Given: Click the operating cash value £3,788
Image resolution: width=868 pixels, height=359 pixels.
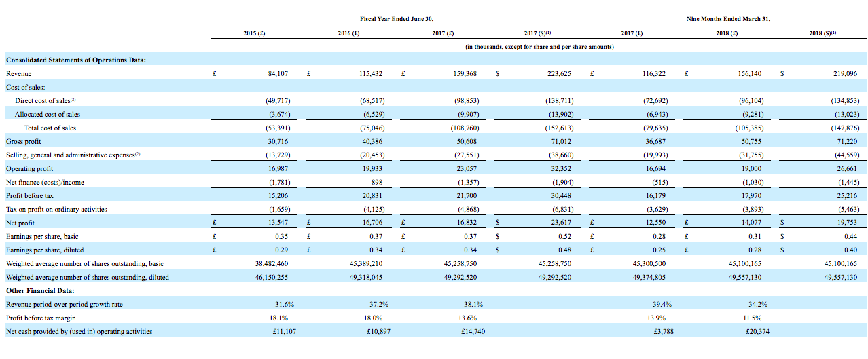Looking at the screenshot, I should pos(664,331).
